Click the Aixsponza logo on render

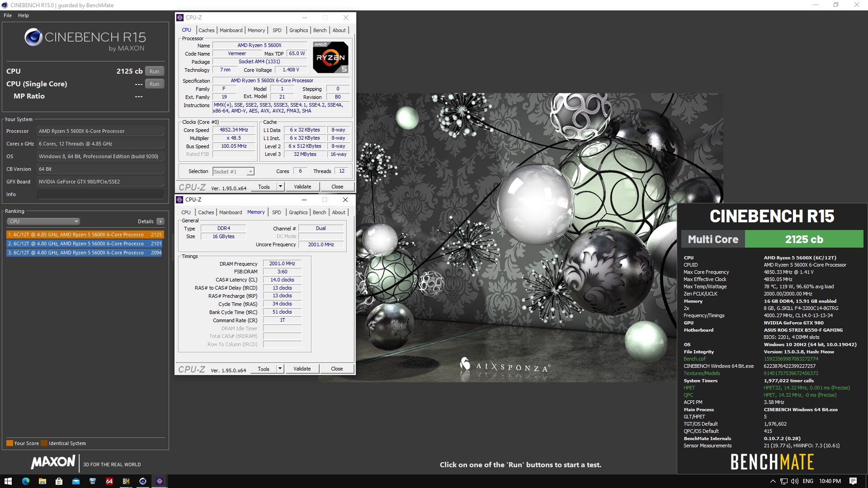click(504, 365)
